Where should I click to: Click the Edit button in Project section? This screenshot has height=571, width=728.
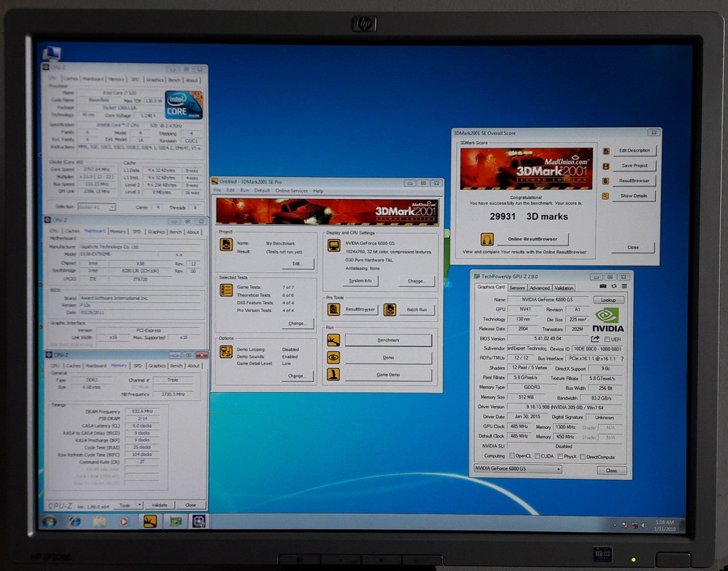[x=297, y=263]
